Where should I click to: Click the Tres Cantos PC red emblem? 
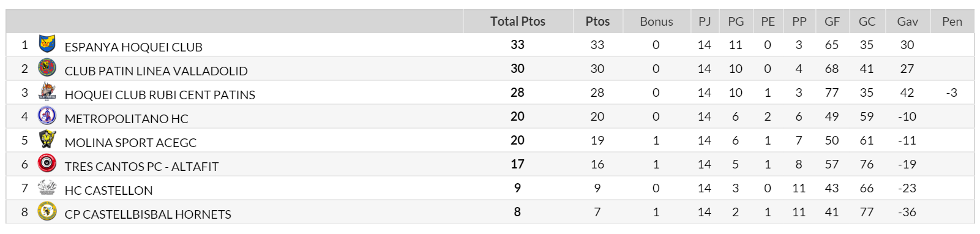(47, 163)
